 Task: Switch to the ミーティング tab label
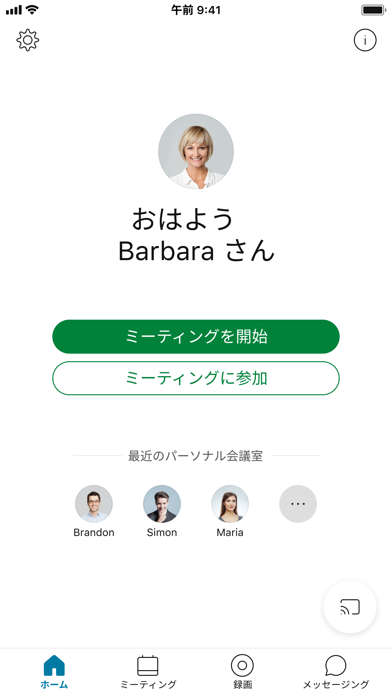click(x=148, y=684)
